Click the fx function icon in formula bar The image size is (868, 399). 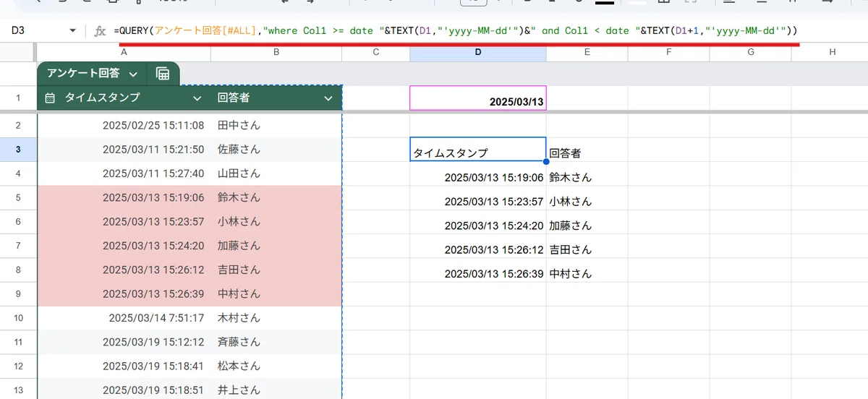(x=101, y=31)
